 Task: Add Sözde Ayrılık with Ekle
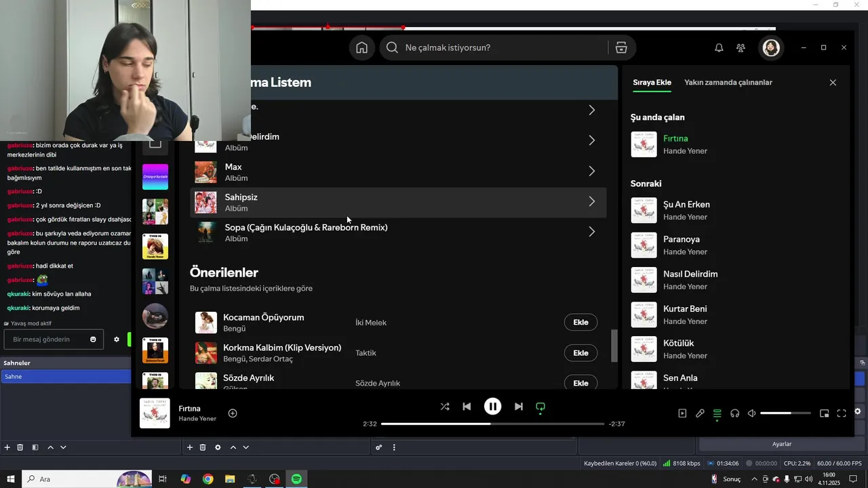(x=580, y=383)
